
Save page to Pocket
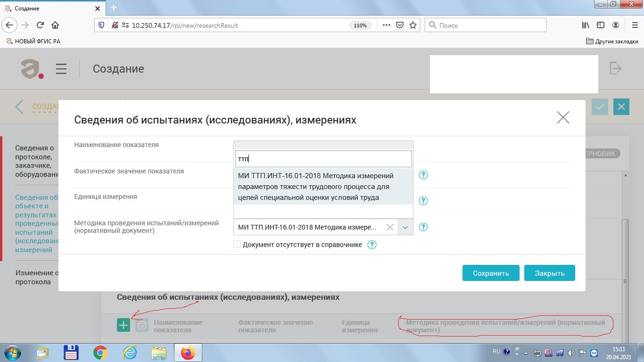point(400,25)
